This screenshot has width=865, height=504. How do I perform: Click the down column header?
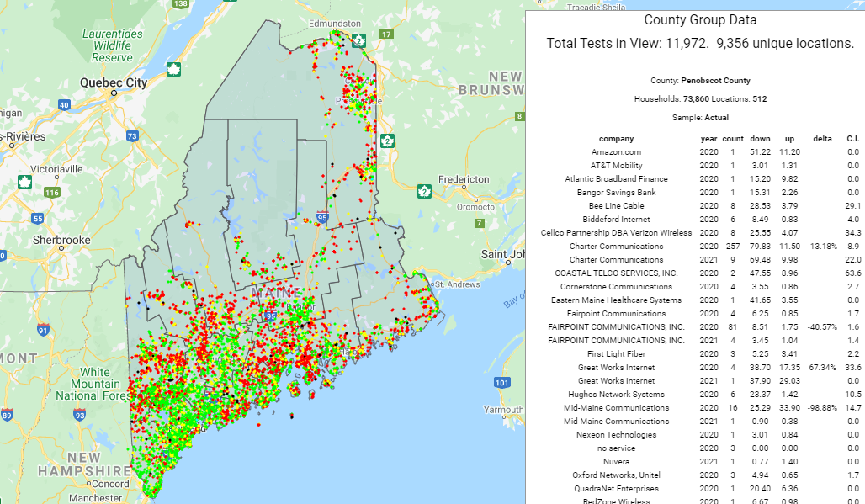point(760,138)
